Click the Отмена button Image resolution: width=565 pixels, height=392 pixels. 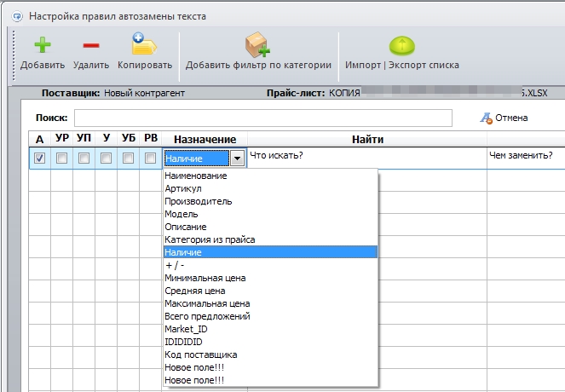[x=504, y=118]
